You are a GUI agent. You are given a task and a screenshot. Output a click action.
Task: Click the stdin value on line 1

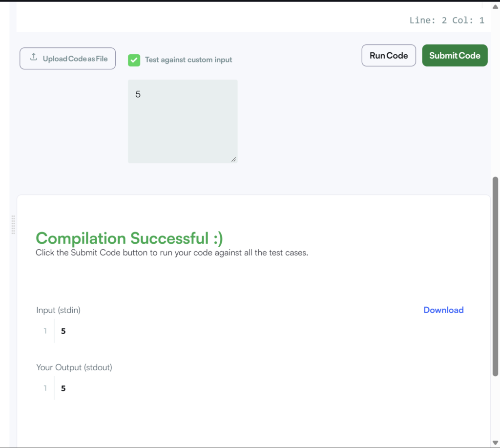(x=63, y=331)
